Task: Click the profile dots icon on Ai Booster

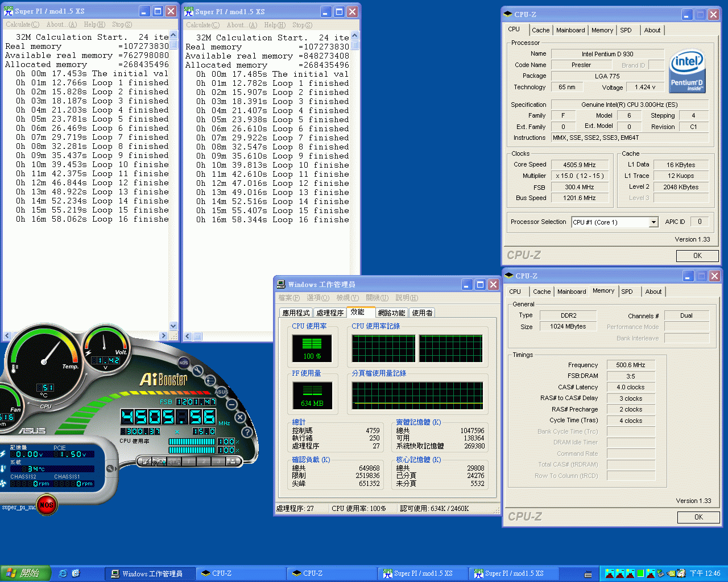Action: (209, 381)
